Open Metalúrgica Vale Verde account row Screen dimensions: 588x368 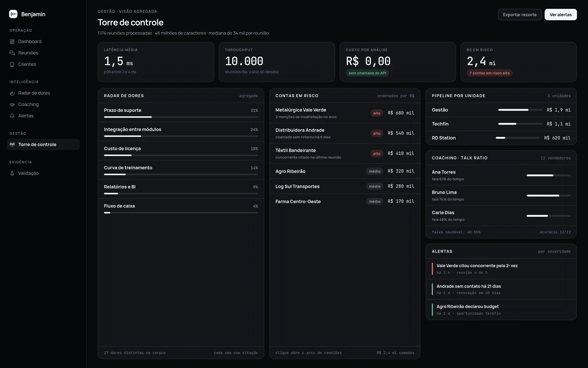click(345, 113)
